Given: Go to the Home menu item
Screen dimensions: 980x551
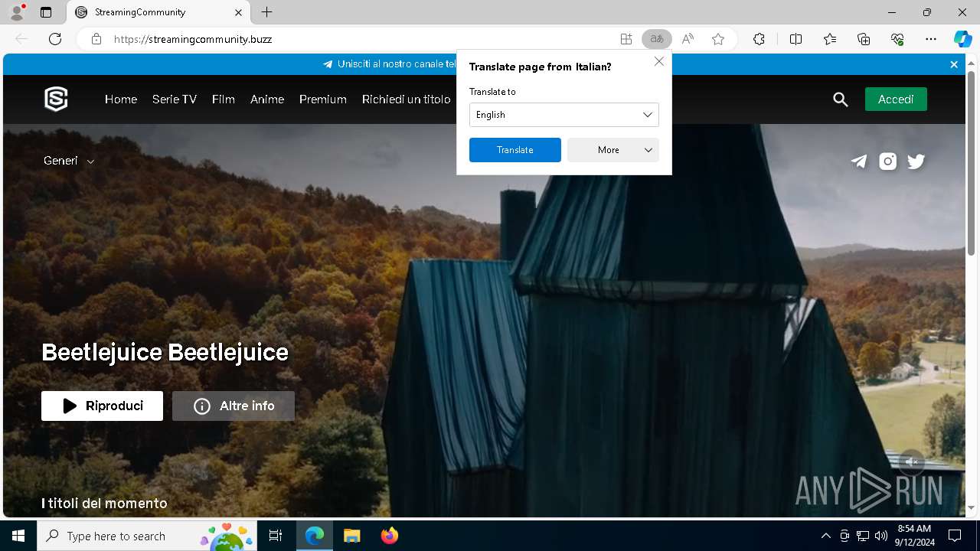Looking at the screenshot, I should pyautogui.click(x=121, y=99).
